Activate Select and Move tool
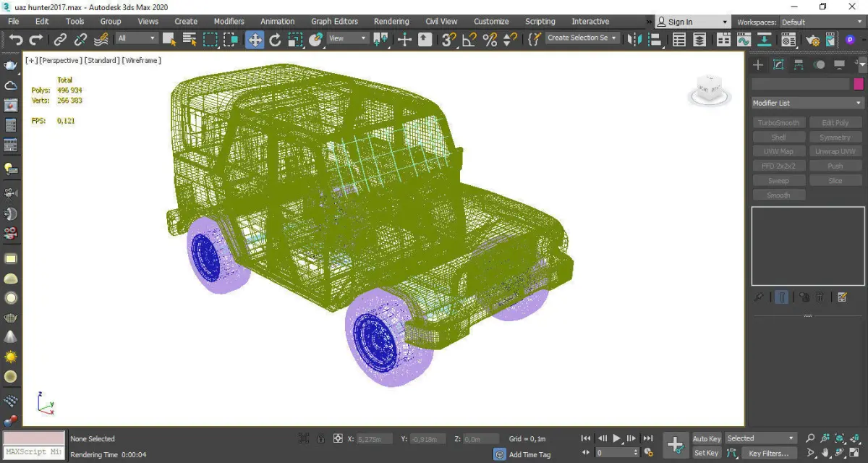This screenshot has height=463, width=868. click(x=255, y=39)
